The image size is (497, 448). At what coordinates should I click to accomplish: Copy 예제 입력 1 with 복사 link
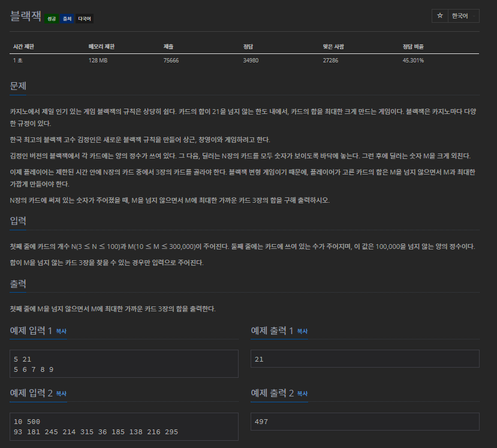61,331
